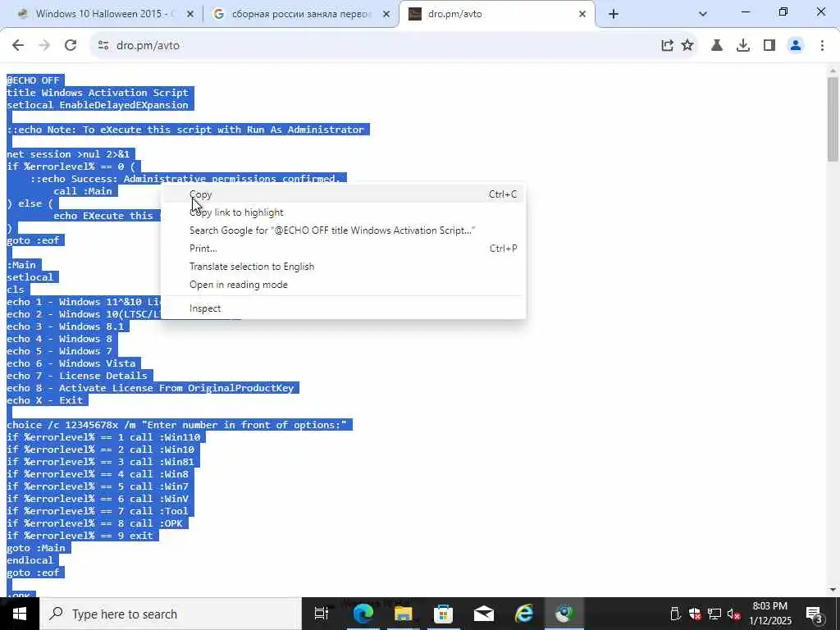
Task: View site information icon in address bar
Action: (103, 46)
